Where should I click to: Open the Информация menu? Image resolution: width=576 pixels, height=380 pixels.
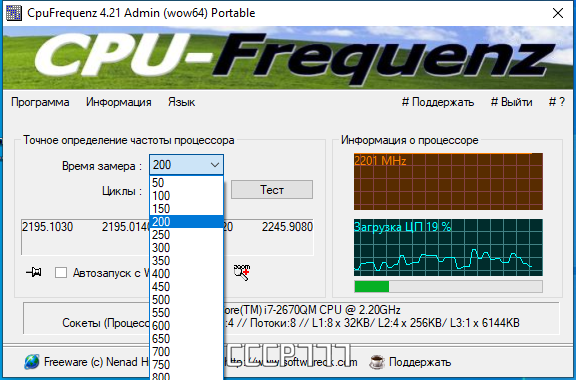coord(119,102)
